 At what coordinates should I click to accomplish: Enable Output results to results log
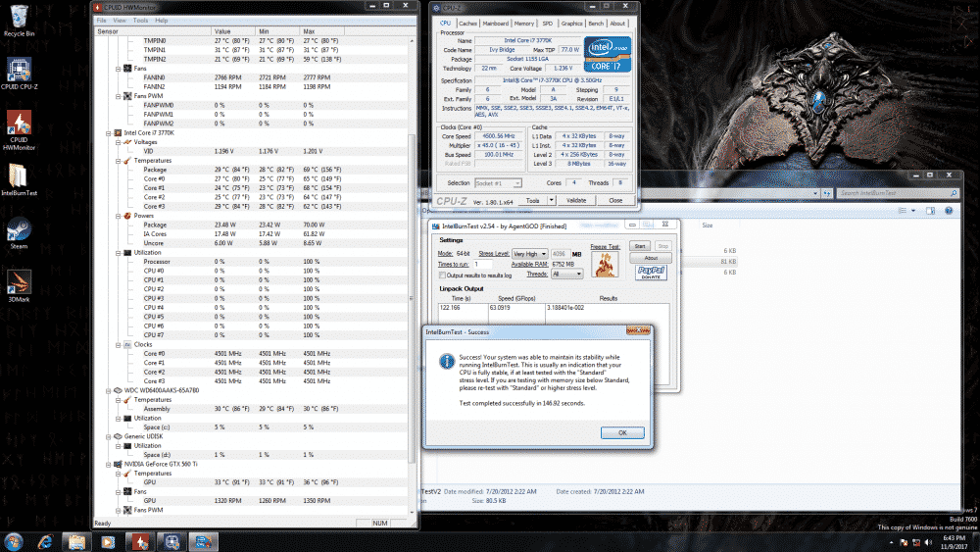(443, 276)
